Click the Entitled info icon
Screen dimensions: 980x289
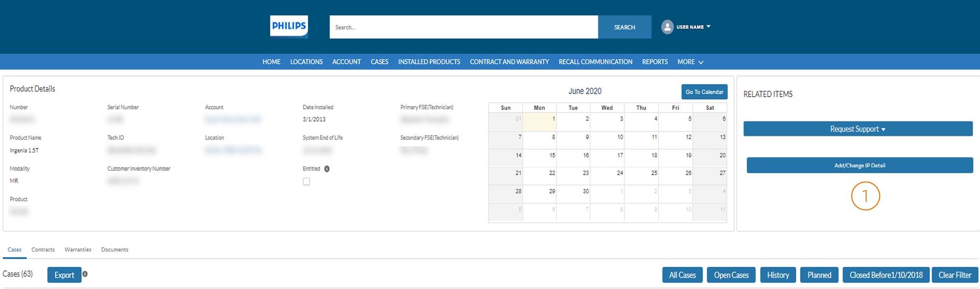click(327, 169)
